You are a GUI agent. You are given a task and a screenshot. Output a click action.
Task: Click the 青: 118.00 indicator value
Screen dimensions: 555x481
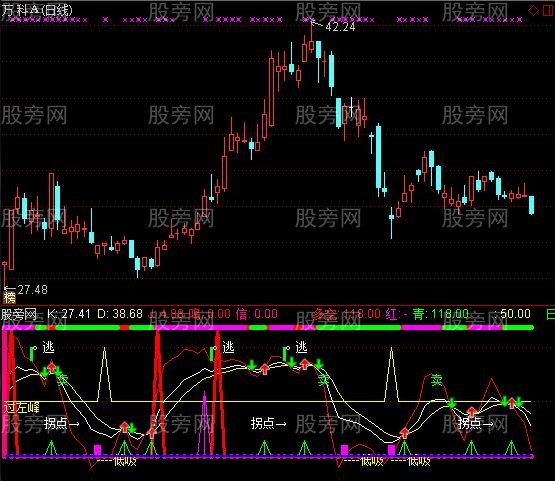(440, 314)
